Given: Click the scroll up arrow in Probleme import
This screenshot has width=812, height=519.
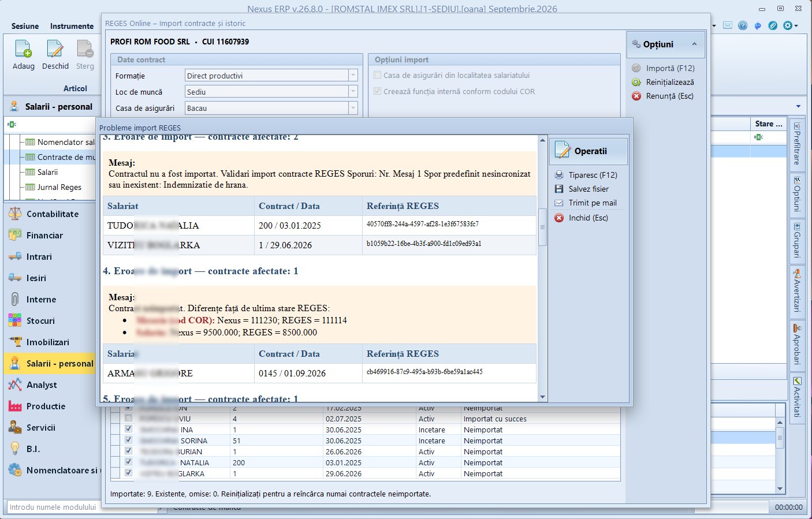Looking at the screenshot, I should pos(542,140).
